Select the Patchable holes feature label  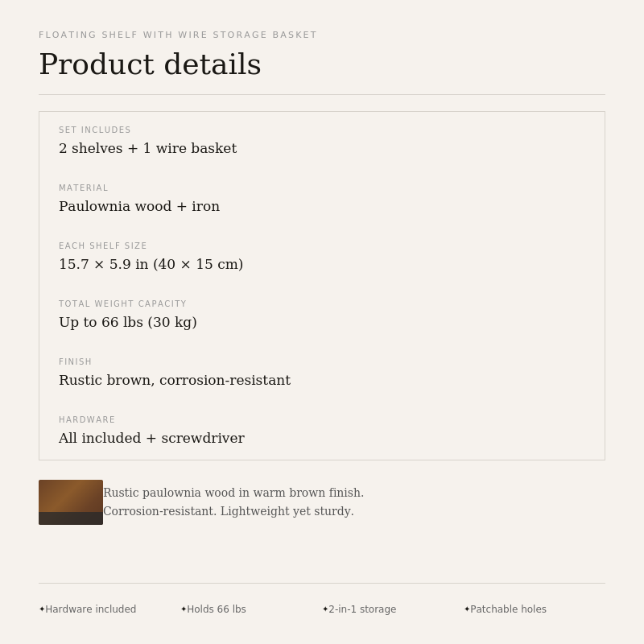point(509,609)
